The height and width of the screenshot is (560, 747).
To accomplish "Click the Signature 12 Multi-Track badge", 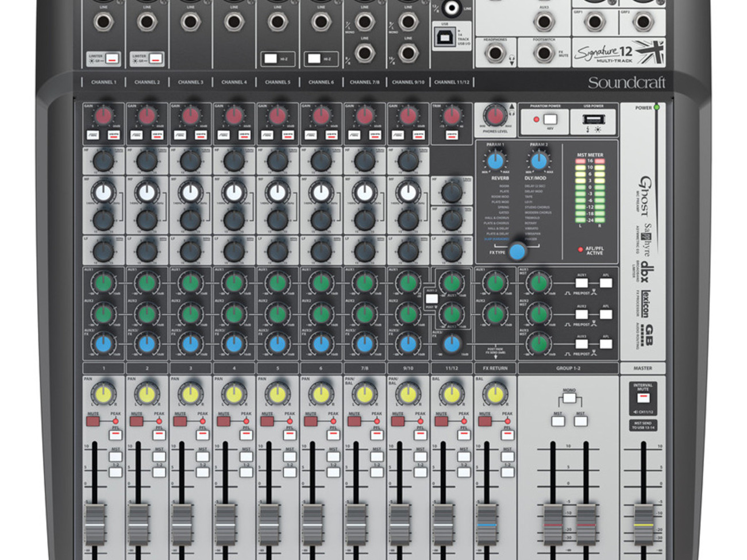I will 619,52.
